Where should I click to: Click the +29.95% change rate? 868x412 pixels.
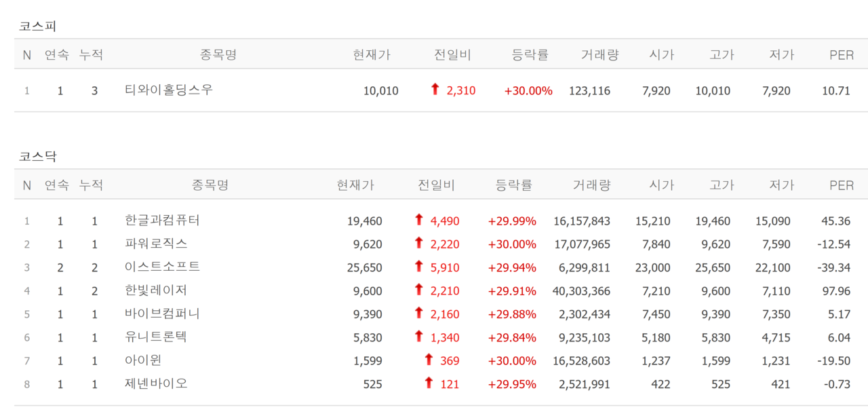coord(512,384)
